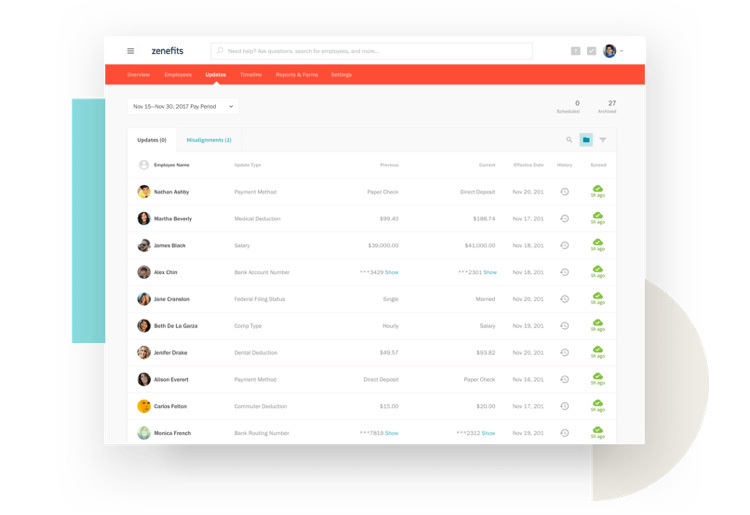Image resolution: width=750 pixels, height=515 pixels.
Task: Switch to the Misalignments (2) tab
Action: pos(209,140)
